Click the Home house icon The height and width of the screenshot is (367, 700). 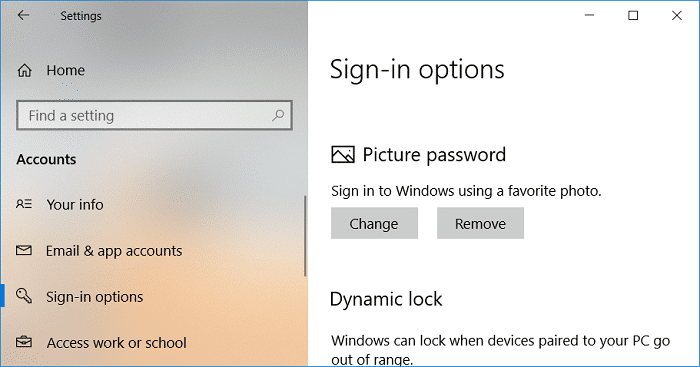(25, 70)
